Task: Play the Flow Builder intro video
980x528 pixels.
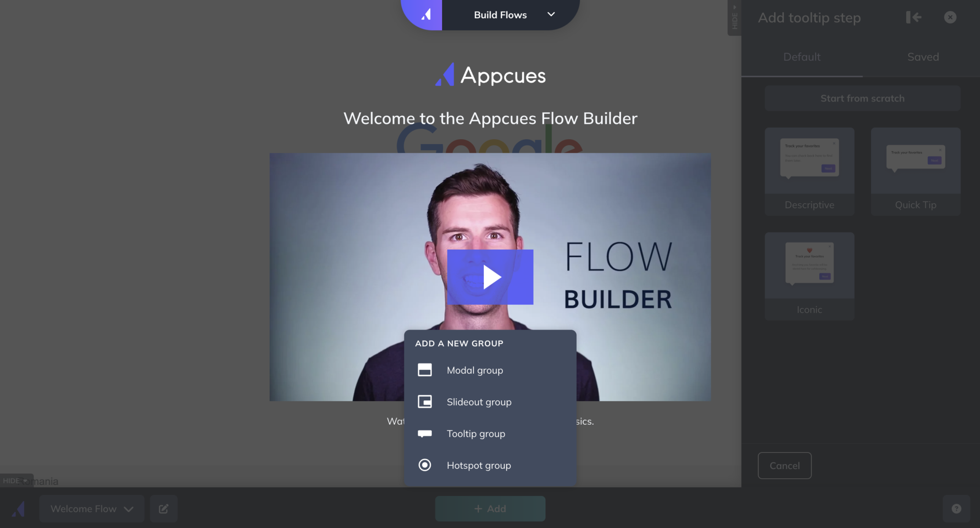Action: click(x=490, y=276)
